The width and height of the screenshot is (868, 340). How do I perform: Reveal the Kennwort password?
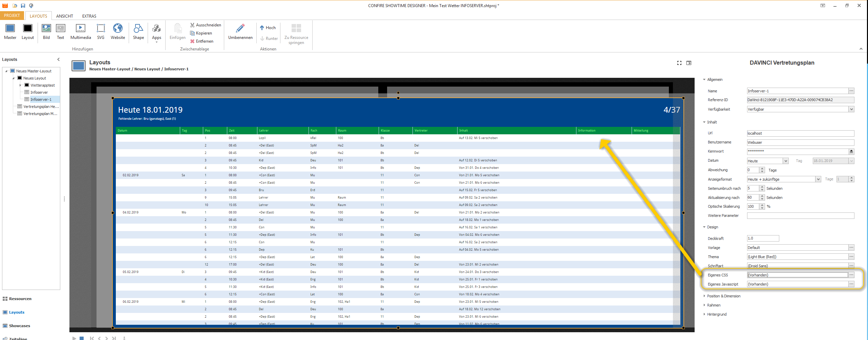tap(851, 152)
